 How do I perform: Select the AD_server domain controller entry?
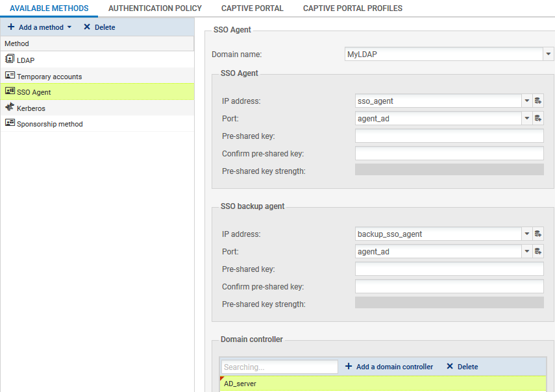[240, 384]
